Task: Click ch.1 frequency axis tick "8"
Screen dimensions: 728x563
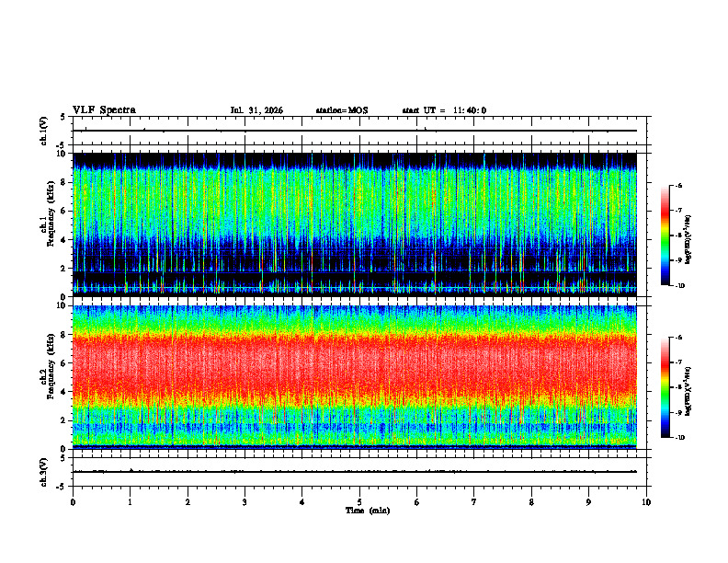Action: 64,182
